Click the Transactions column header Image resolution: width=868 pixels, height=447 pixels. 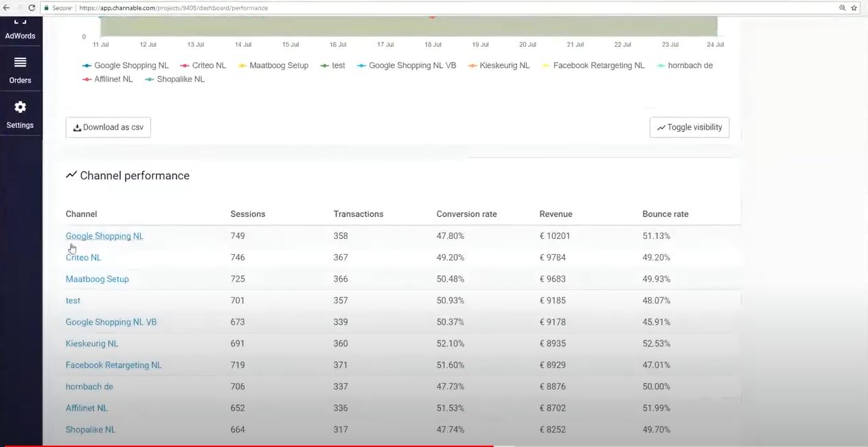358,214
